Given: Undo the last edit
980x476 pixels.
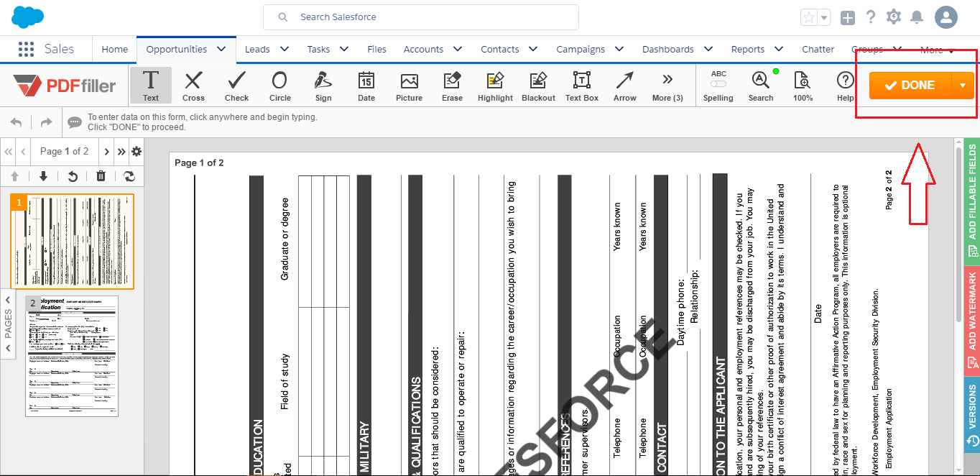Looking at the screenshot, I should 17,122.
